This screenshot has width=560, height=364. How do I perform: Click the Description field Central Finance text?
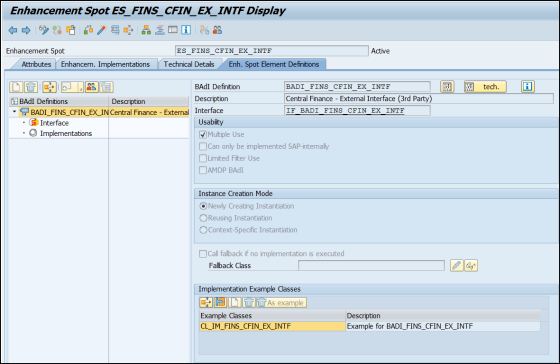419,99
